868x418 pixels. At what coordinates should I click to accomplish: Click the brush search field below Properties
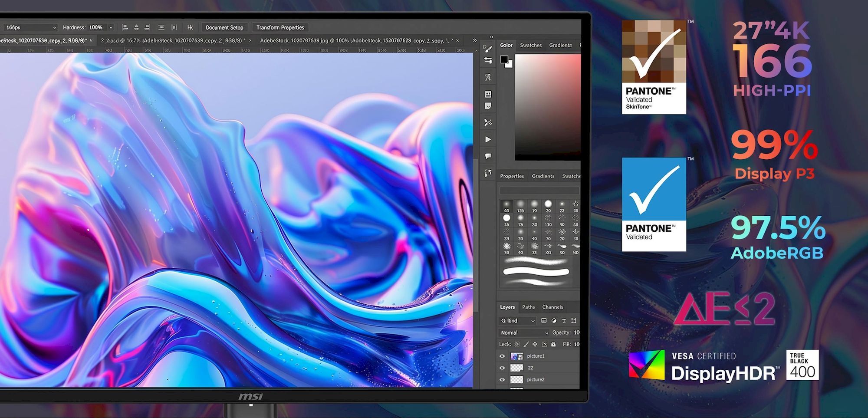pyautogui.click(x=539, y=191)
